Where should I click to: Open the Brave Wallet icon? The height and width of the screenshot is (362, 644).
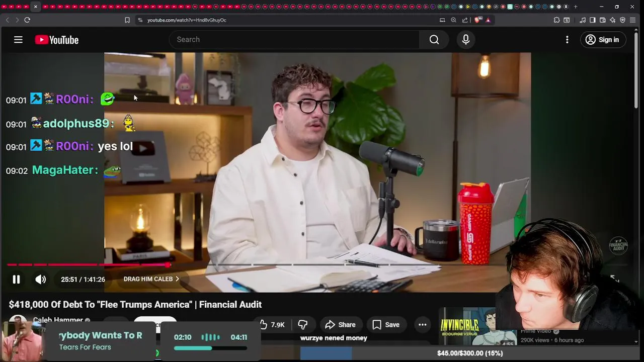[x=603, y=20]
